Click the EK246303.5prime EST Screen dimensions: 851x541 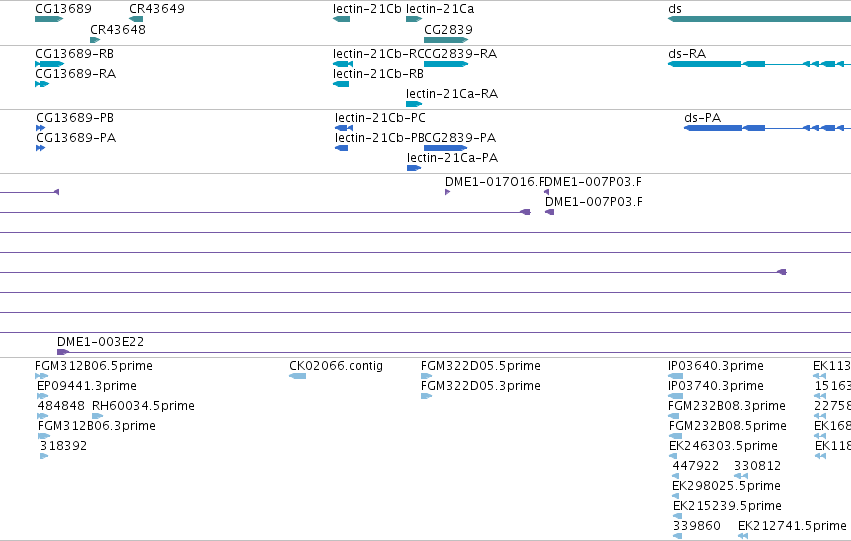[673, 456]
